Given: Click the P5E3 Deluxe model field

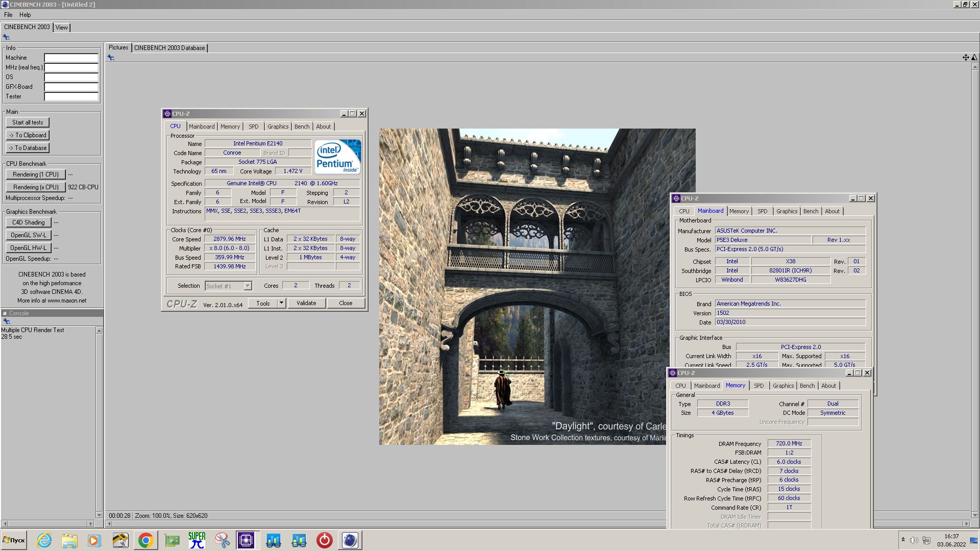Looking at the screenshot, I should (x=763, y=240).
